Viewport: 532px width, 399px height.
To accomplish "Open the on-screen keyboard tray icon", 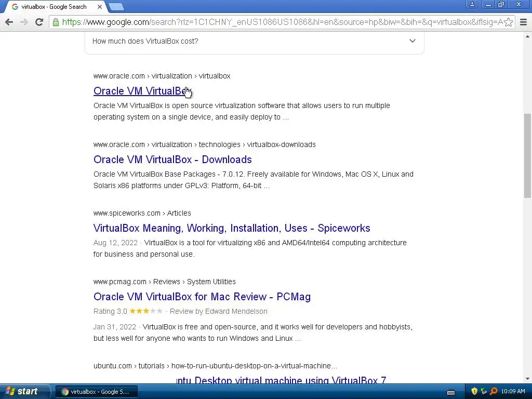I will point(451,392).
